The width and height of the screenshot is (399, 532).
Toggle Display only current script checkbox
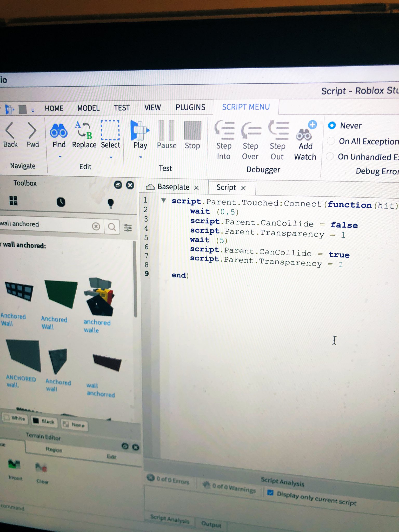pos(270,493)
